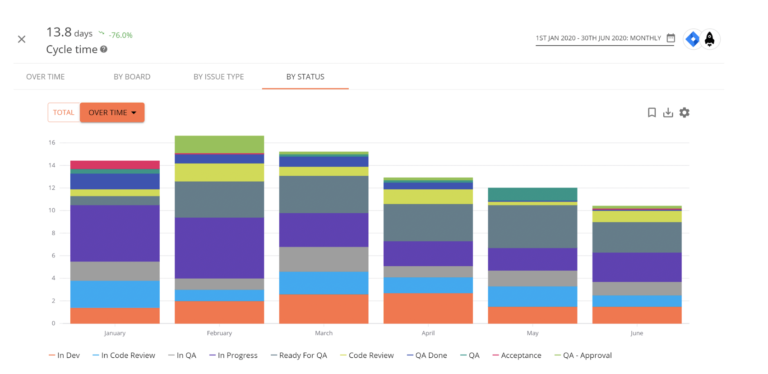
Task: Switch to the BY BOARD tab
Action: (132, 77)
